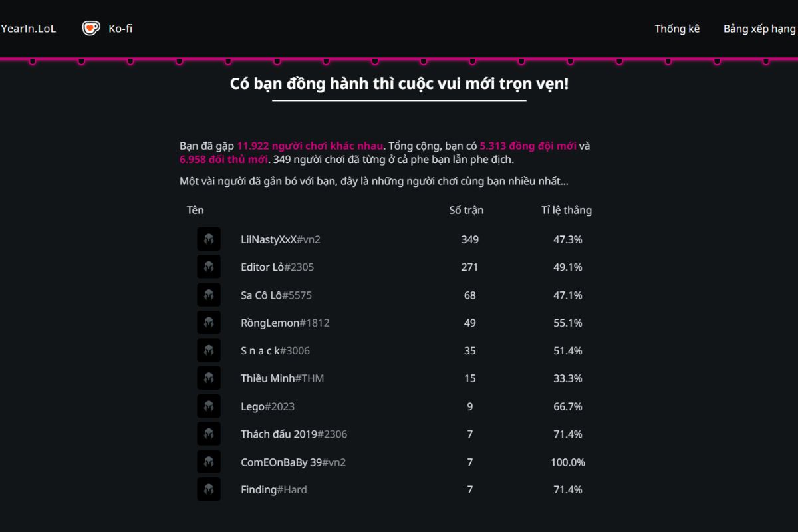Viewport: 798px width, 532px height.
Task: Click the avatar icon beside Finding#Hard
Action: (x=209, y=489)
